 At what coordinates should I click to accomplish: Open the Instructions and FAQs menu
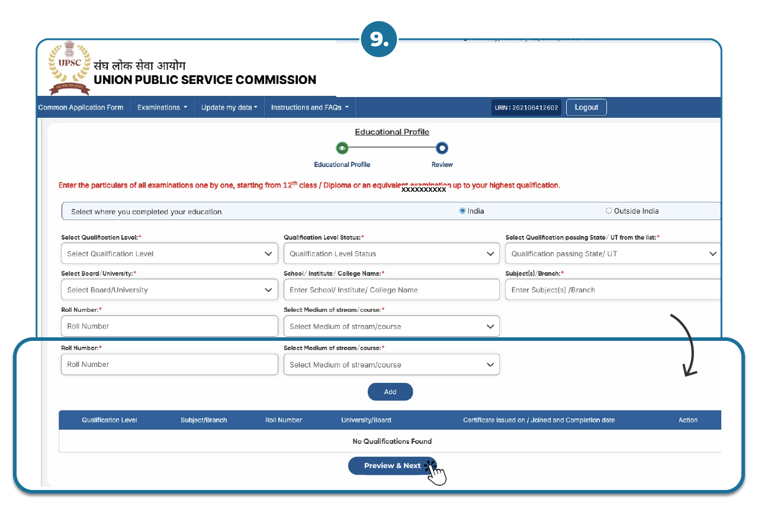pyautogui.click(x=309, y=107)
